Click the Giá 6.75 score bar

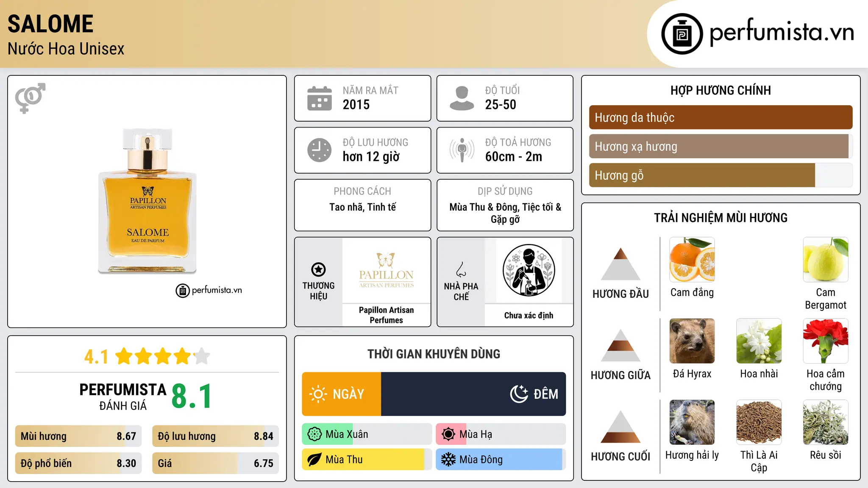[x=216, y=463]
